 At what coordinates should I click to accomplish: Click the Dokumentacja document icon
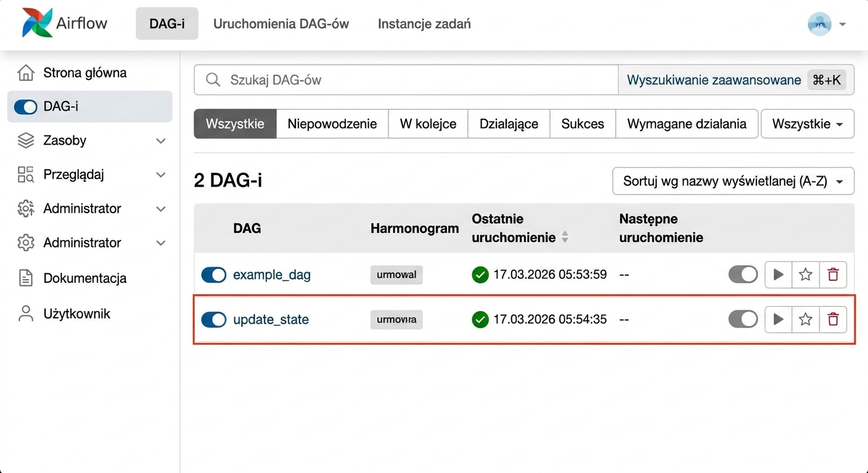pyautogui.click(x=26, y=278)
